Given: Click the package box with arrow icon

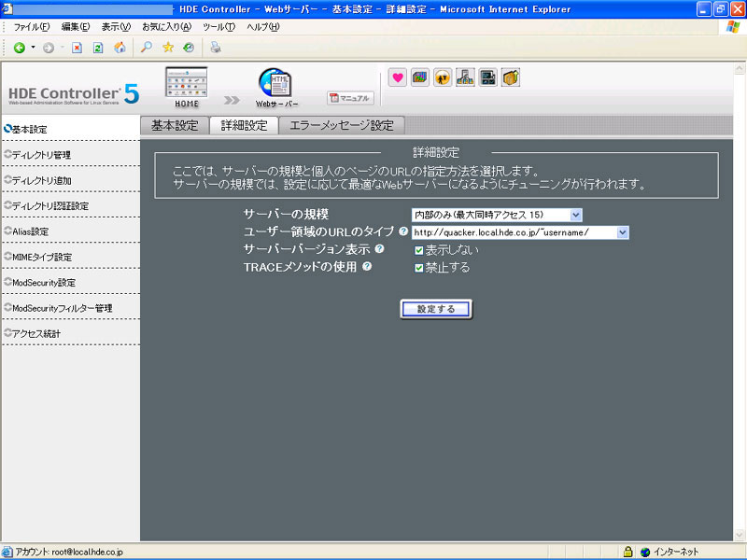Looking at the screenshot, I should [510, 77].
